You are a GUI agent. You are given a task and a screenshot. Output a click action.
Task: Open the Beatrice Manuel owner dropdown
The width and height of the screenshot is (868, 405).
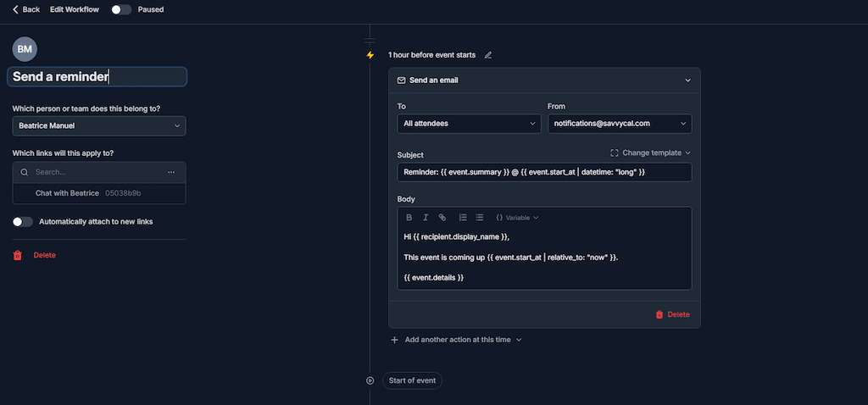point(99,126)
